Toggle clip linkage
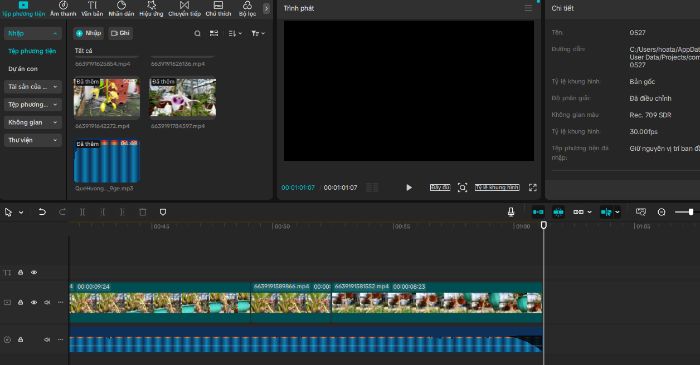Viewport: 700px width, 365px height. click(x=578, y=212)
